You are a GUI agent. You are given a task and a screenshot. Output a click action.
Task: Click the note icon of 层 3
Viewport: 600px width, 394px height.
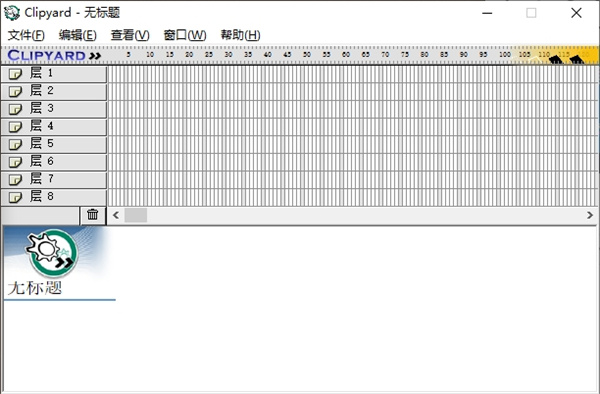(x=15, y=109)
